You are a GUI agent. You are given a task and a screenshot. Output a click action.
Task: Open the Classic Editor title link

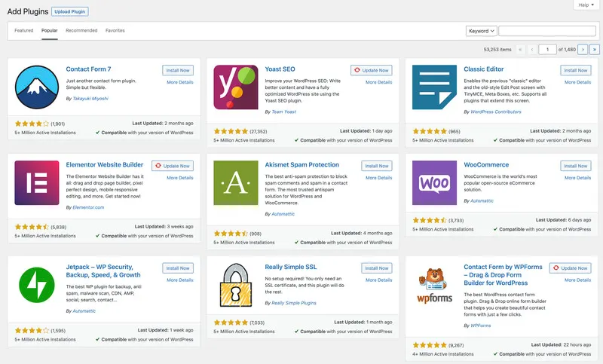[484, 69]
